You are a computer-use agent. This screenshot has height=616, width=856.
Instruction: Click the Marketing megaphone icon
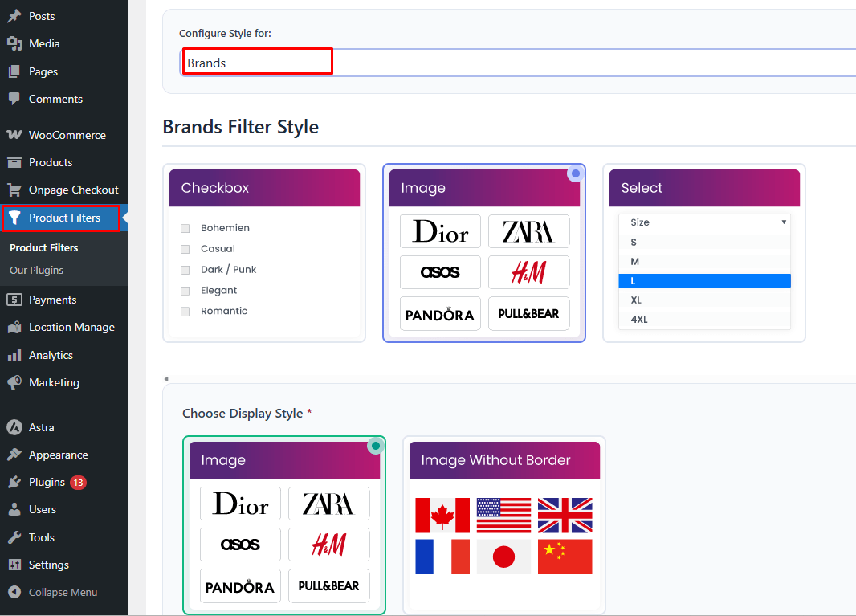click(x=14, y=382)
